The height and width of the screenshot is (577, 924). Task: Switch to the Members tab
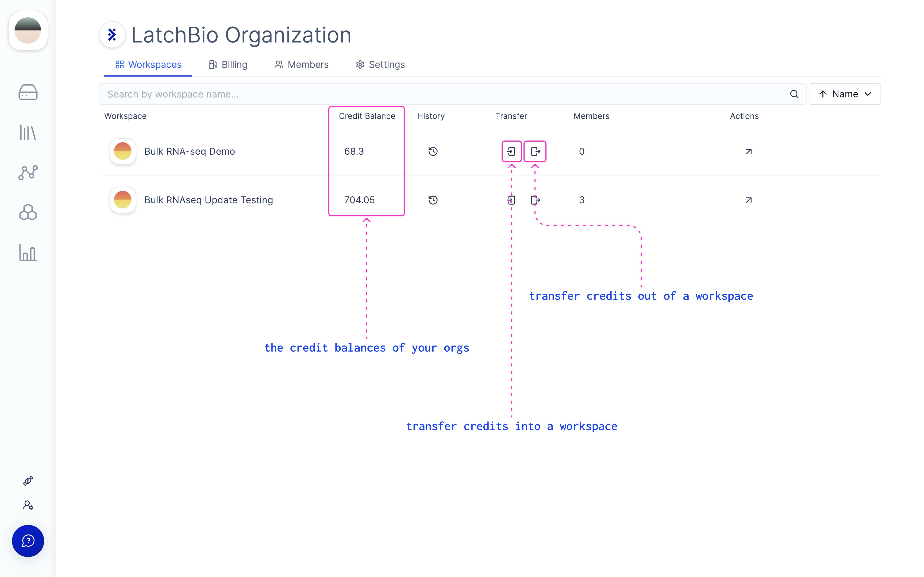[301, 64]
